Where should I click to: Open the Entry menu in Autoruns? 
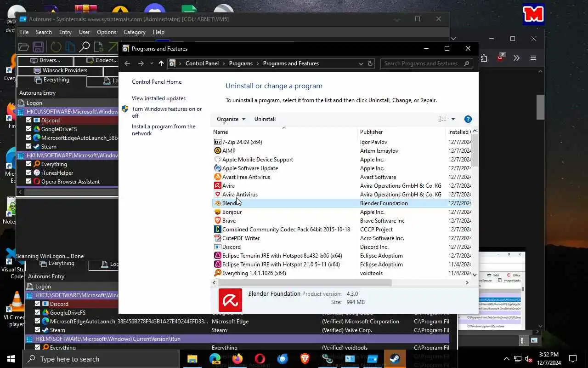(x=65, y=32)
